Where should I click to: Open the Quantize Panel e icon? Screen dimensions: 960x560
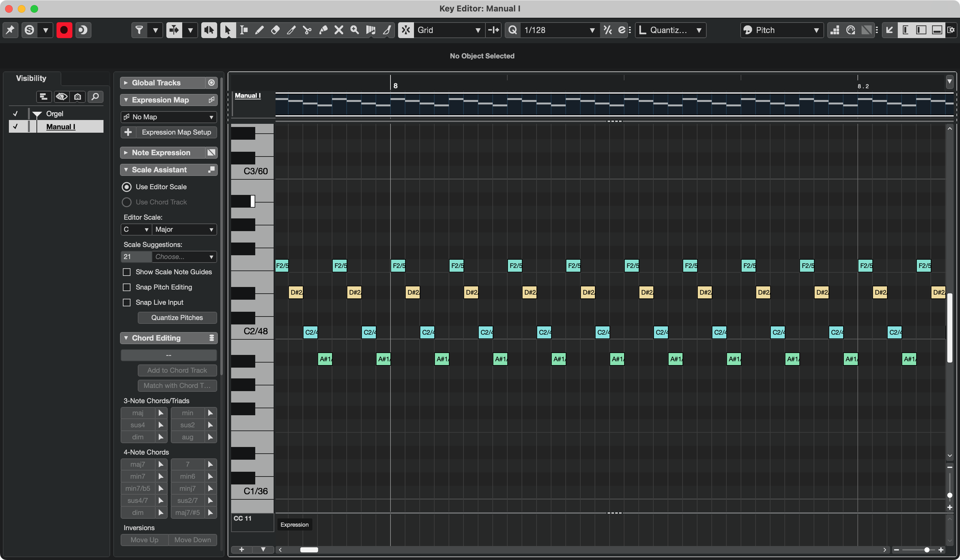click(x=622, y=30)
